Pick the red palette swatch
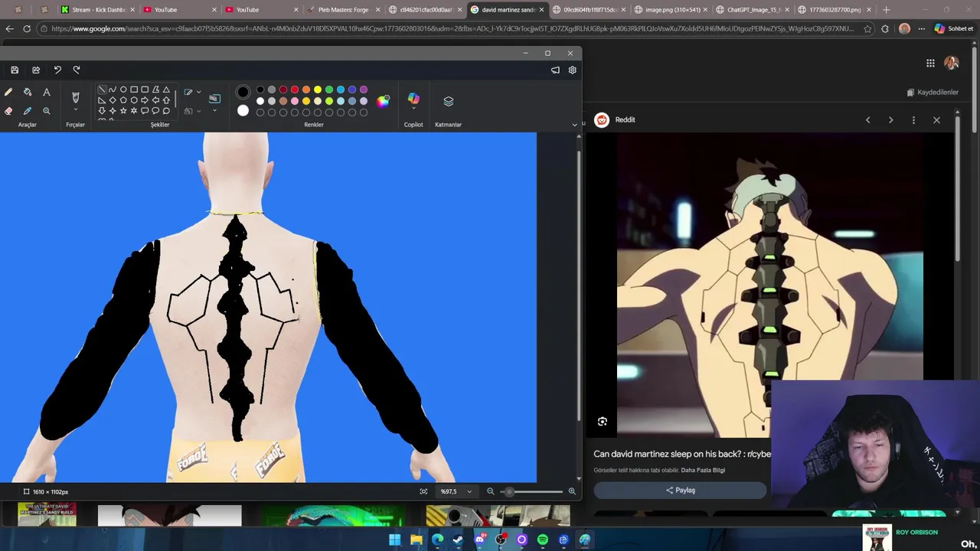Viewport: 980px width, 551px height. [x=295, y=90]
